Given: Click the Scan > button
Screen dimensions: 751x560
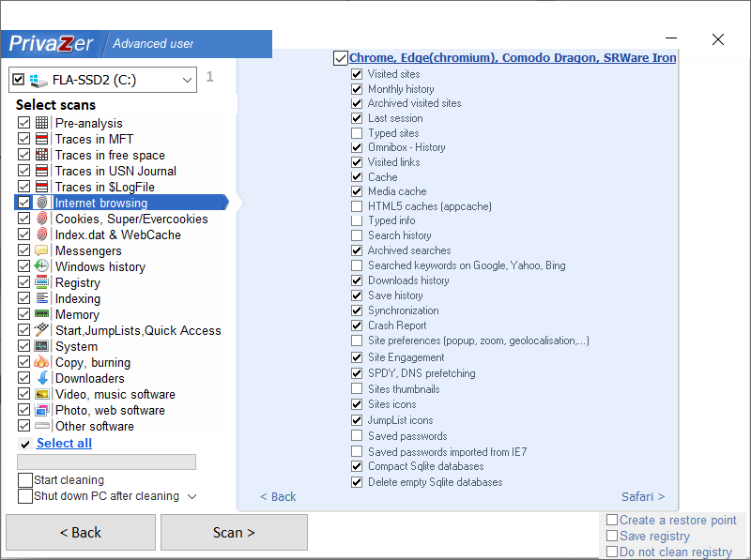Looking at the screenshot, I should pyautogui.click(x=234, y=532).
